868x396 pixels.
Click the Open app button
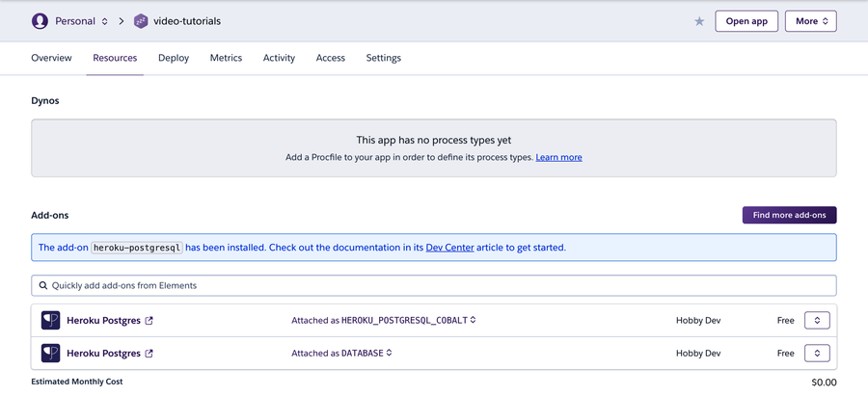(746, 21)
